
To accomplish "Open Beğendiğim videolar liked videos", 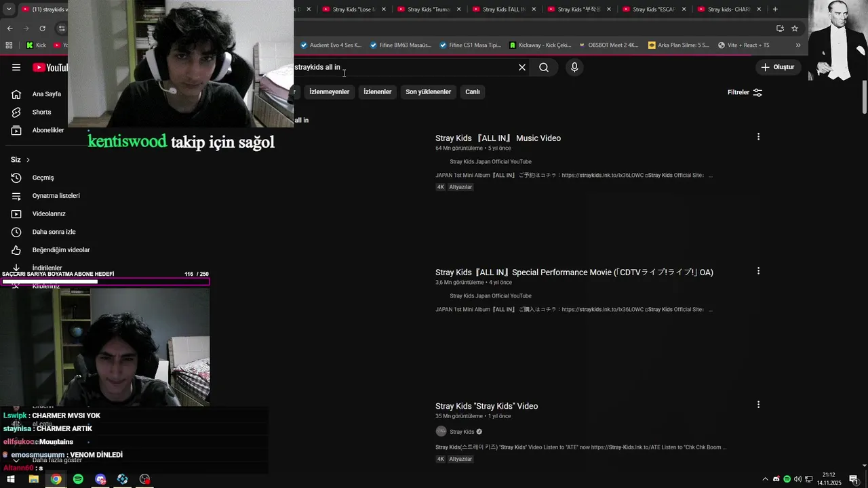I will tap(52, 250).
